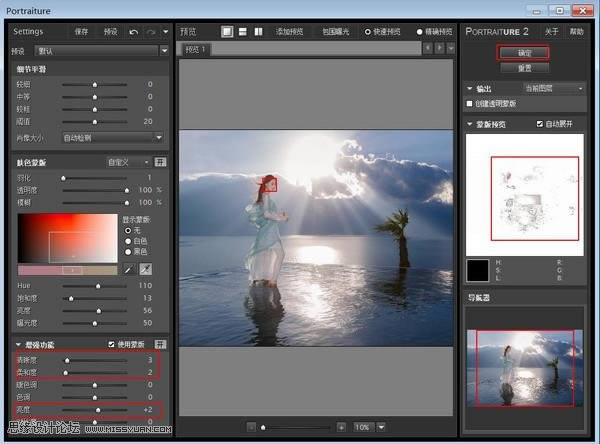Image resolution: width=600 pixels, height=444 pixels.
Task: Select the horizontal split preview layout icon
Action: tap(243, 32)
